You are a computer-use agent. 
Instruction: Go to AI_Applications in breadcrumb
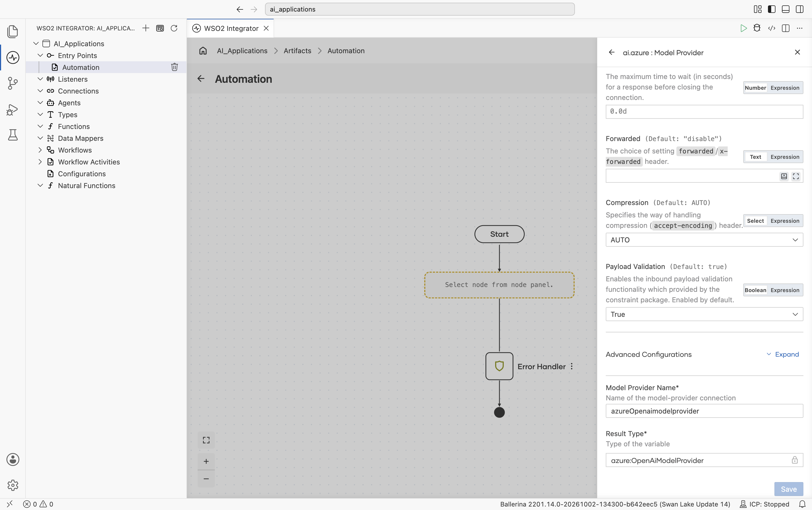(x=242, y=51)
